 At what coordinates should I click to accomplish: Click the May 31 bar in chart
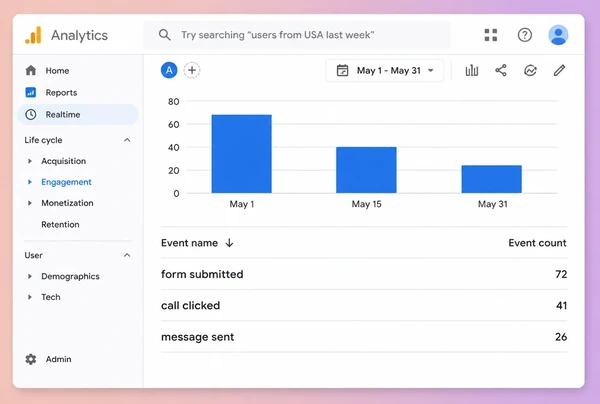(491, 179)
